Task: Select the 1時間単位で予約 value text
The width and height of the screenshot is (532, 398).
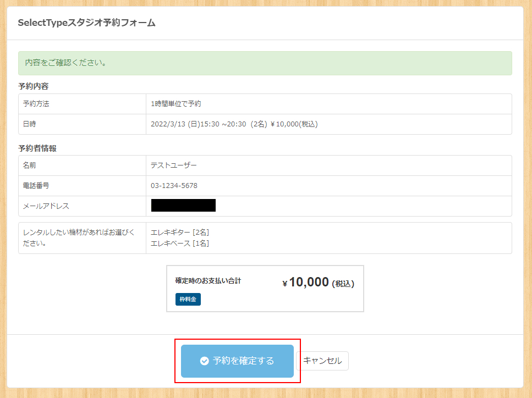Action: click(x=175, y=104)
